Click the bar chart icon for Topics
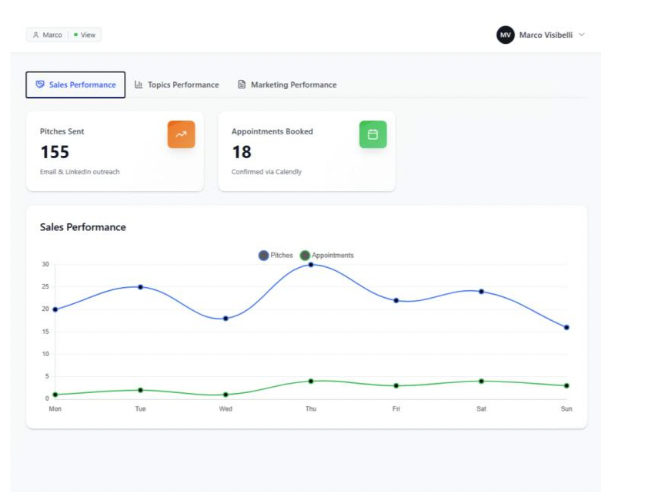 [x=139, y=85]
